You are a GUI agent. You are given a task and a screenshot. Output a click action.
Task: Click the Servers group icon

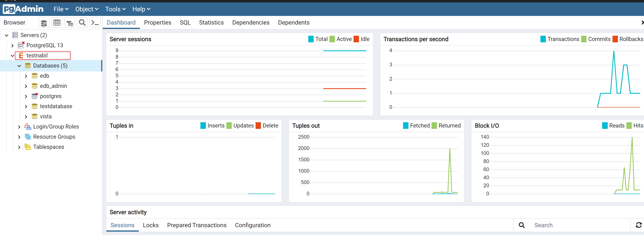coord(15,35)
